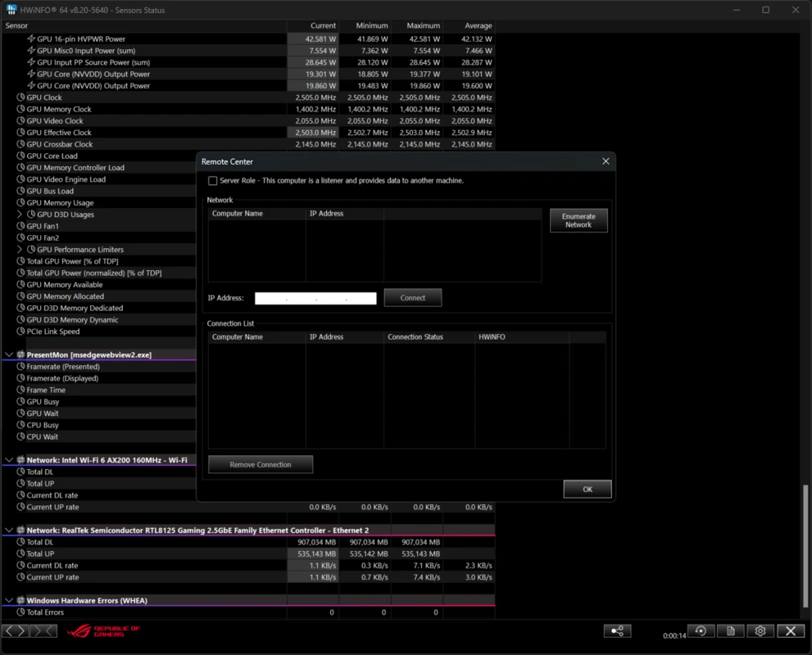Click the expand-columns arrows button at bottom left
This screenshot has width=812, height=655.
coord(16,630)
